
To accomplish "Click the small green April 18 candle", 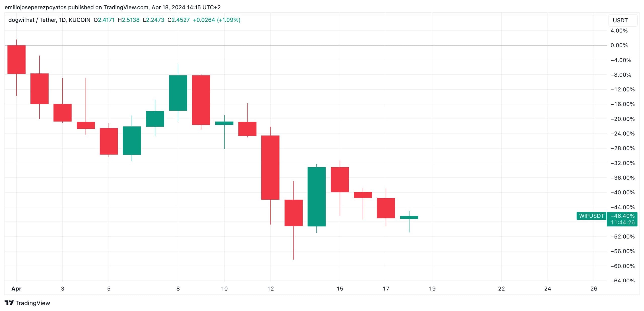I will pyautogui.click(x=409, y=217).
